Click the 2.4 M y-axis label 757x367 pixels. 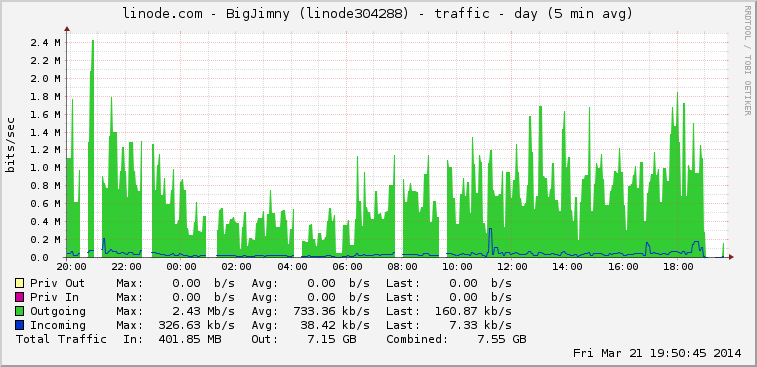pyautogui.click(x=45, y=42)
